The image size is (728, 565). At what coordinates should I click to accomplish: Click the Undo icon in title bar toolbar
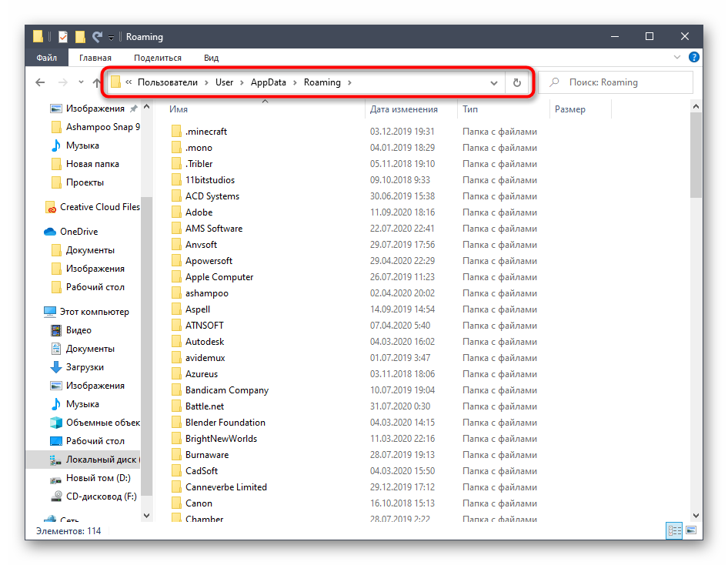click(x=97, y=36)
